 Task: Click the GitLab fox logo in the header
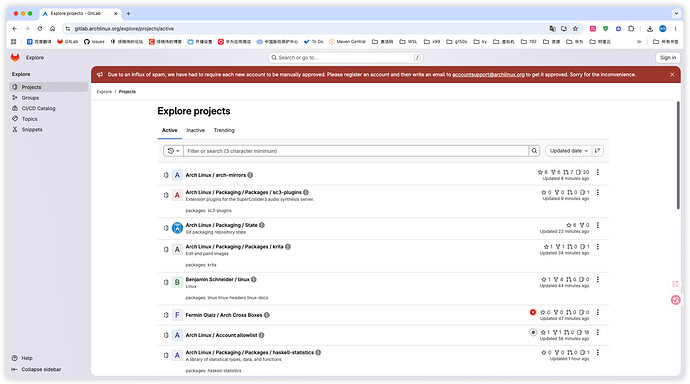tap(15, 57)
